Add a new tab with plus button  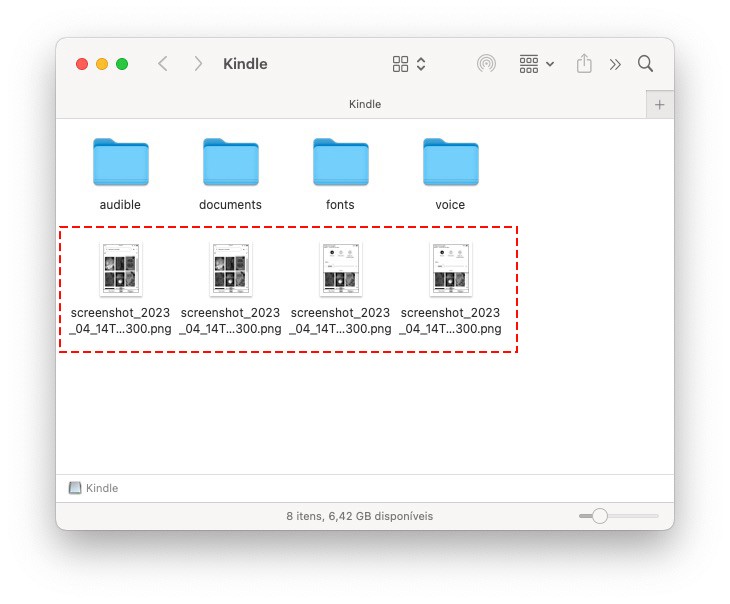[x=659, y=104]
